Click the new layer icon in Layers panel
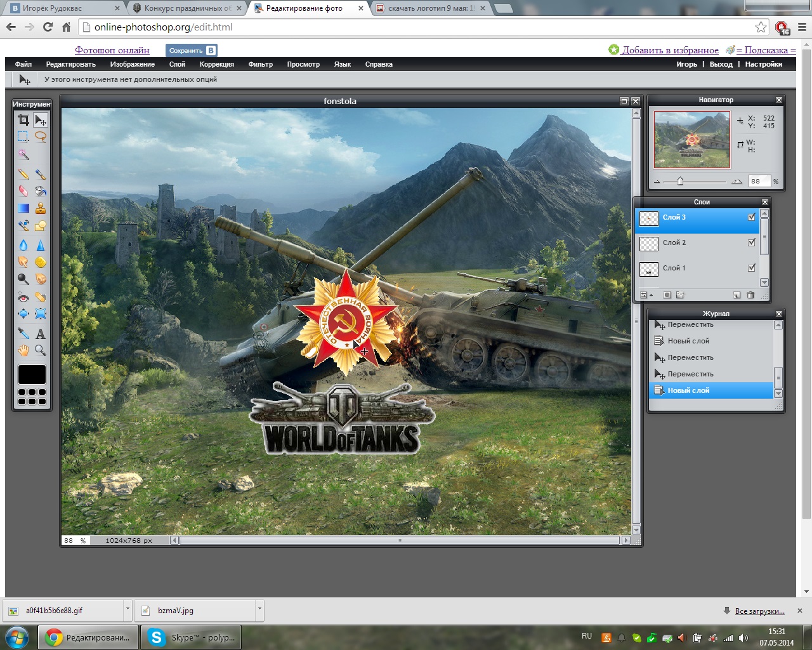Screen dimensions: 812x650 [737, 295]
